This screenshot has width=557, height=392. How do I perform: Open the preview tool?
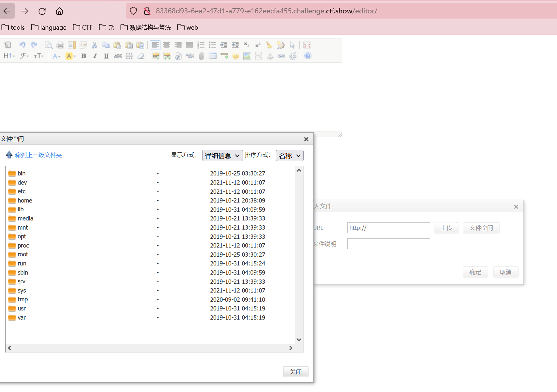(49, 45)
